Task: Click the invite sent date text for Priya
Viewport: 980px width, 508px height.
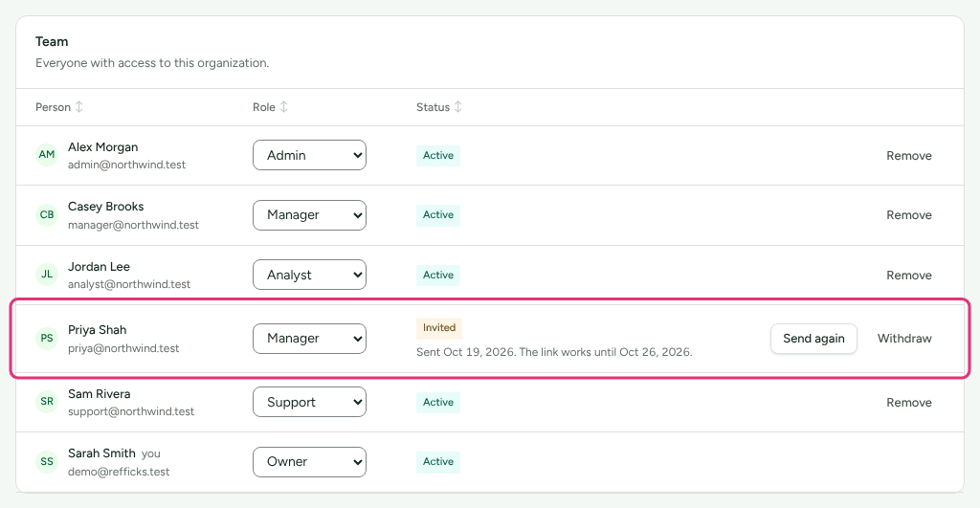Action: [554, 352]
